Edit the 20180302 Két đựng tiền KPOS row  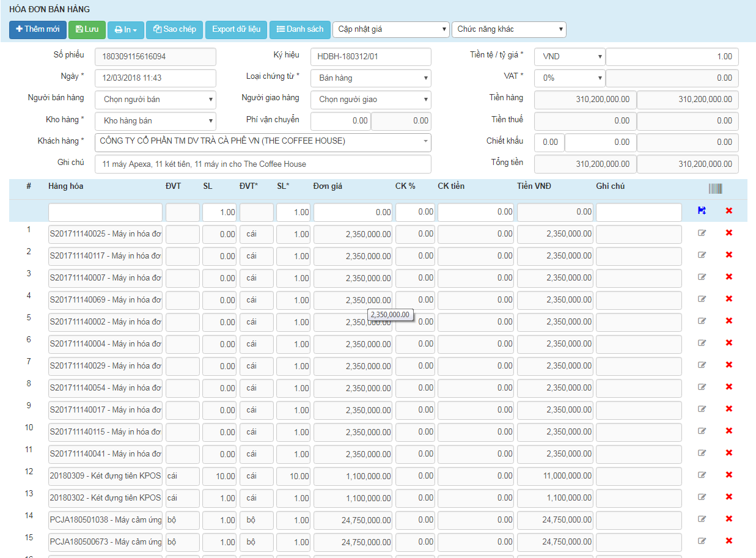point(702,497)
